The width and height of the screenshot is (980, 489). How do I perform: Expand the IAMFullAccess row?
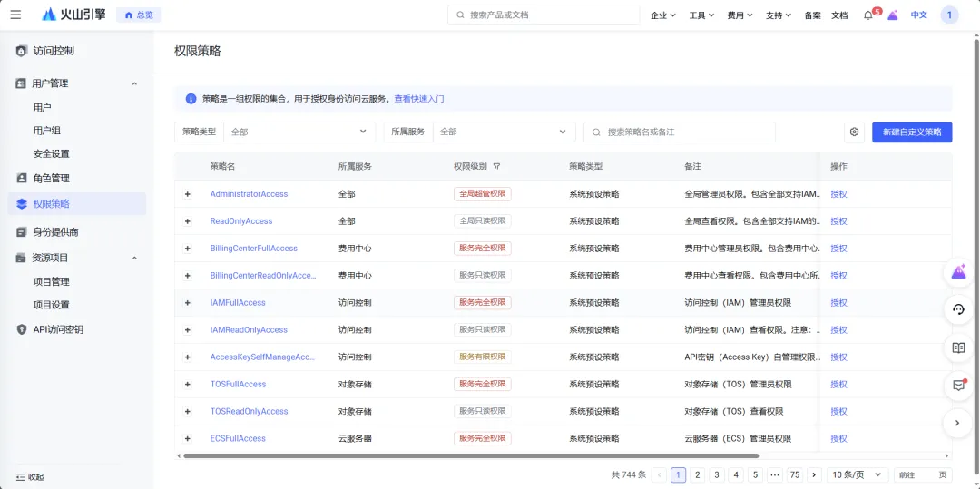click(187, 303)
